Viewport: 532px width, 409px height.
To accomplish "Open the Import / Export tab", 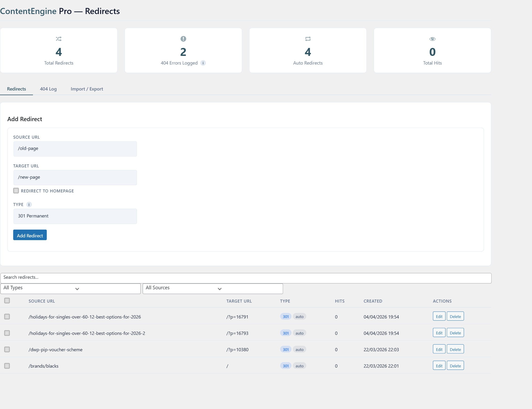I will pyautogui.click(x=87, y=89).
